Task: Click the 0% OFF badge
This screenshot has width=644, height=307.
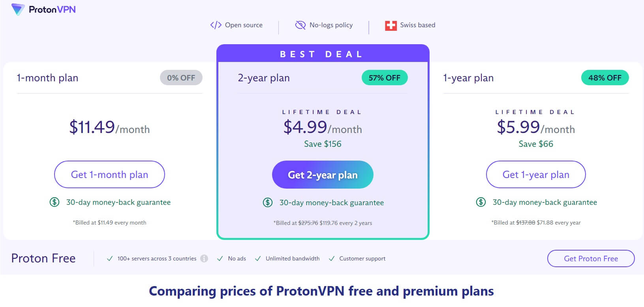Action: pyautogui.click(x=181, y=78)
